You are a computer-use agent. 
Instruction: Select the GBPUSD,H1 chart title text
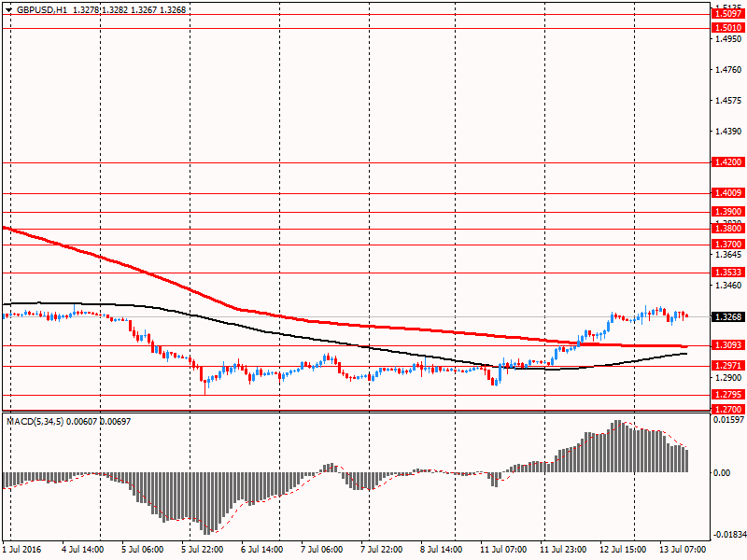point(41,9)
